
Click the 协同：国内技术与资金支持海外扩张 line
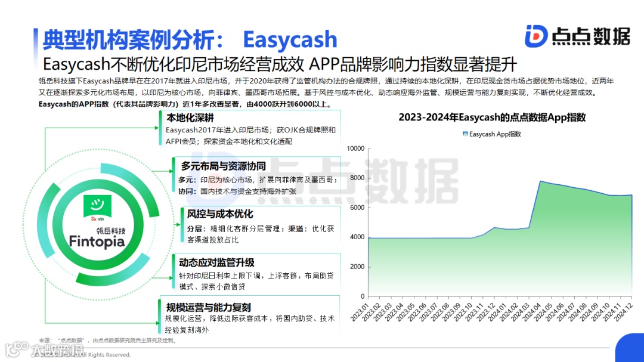coord(237,191)
